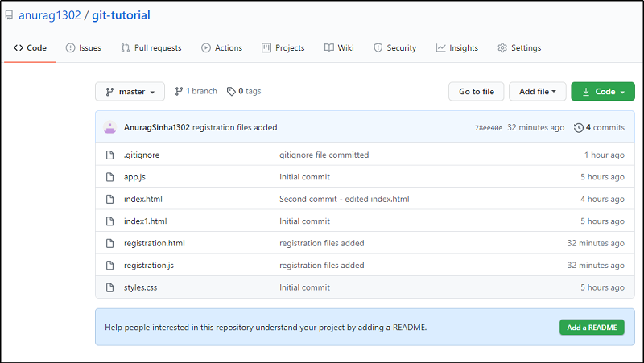Open the index.html file link
This screenshot has height=363, width=644.
pos(143,199)
